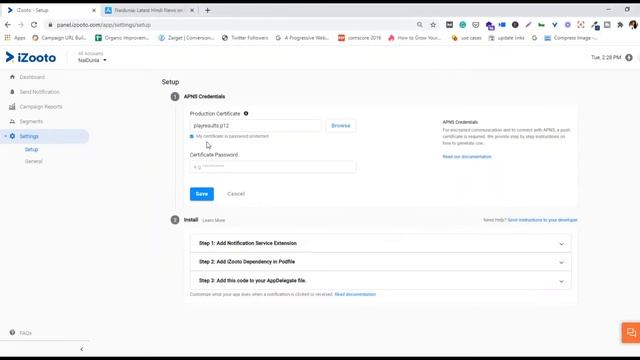Click the Certificate Password field
640x360 pixels.
pyautogui.click(x=273, y=167)
